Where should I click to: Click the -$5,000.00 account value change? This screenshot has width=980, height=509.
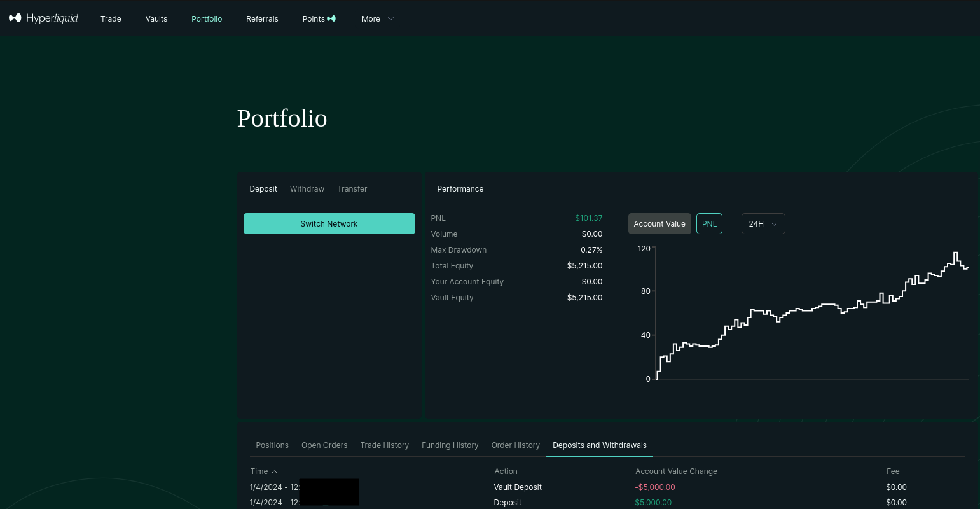pyautogui.click(x=655, y=487)
